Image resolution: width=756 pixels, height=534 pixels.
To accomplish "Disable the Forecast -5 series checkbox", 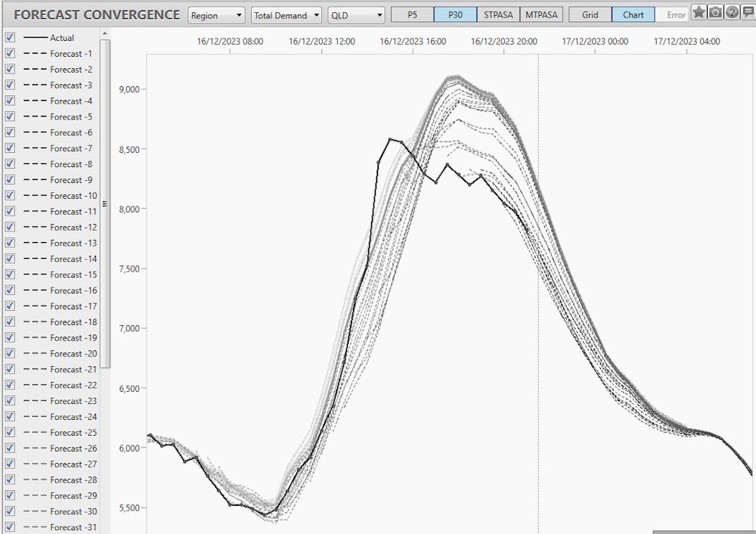I will [11, 116].
